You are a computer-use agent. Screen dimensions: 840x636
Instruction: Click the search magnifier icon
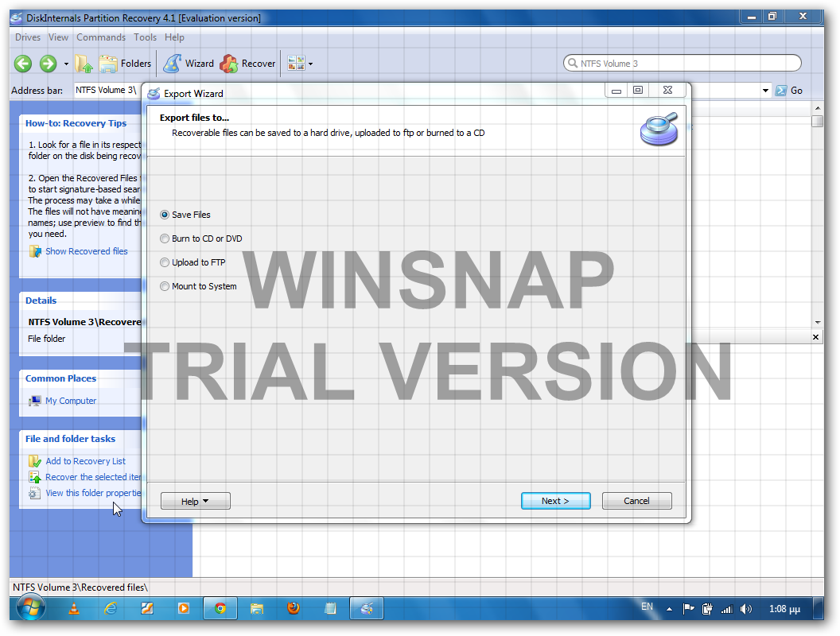572,63
